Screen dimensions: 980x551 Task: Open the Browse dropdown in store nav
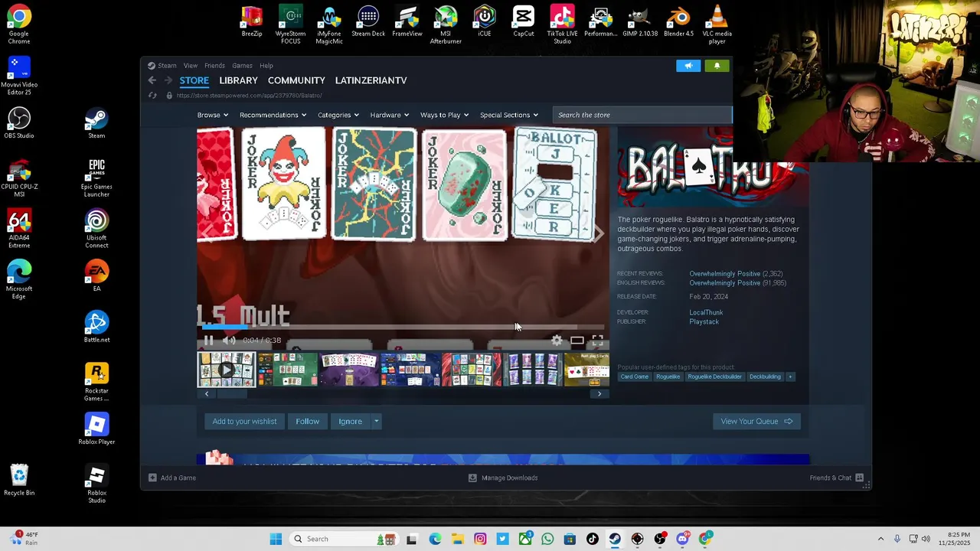coord(213,115)
